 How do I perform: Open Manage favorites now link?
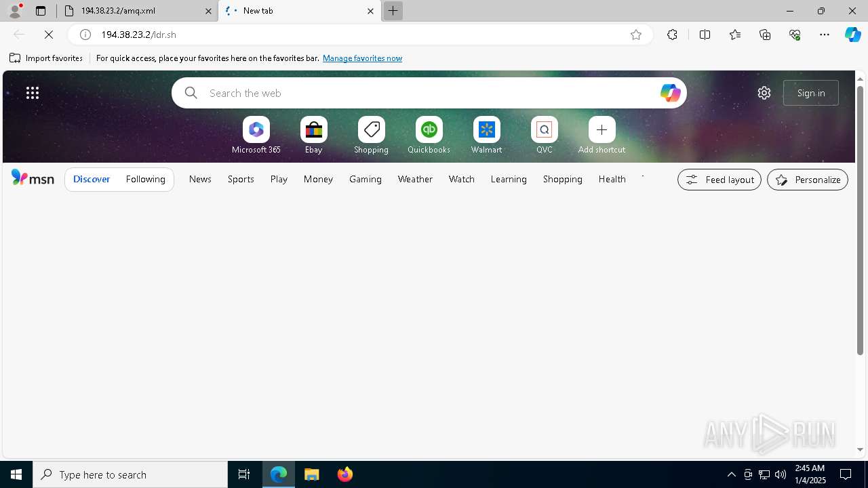(362, 58)
